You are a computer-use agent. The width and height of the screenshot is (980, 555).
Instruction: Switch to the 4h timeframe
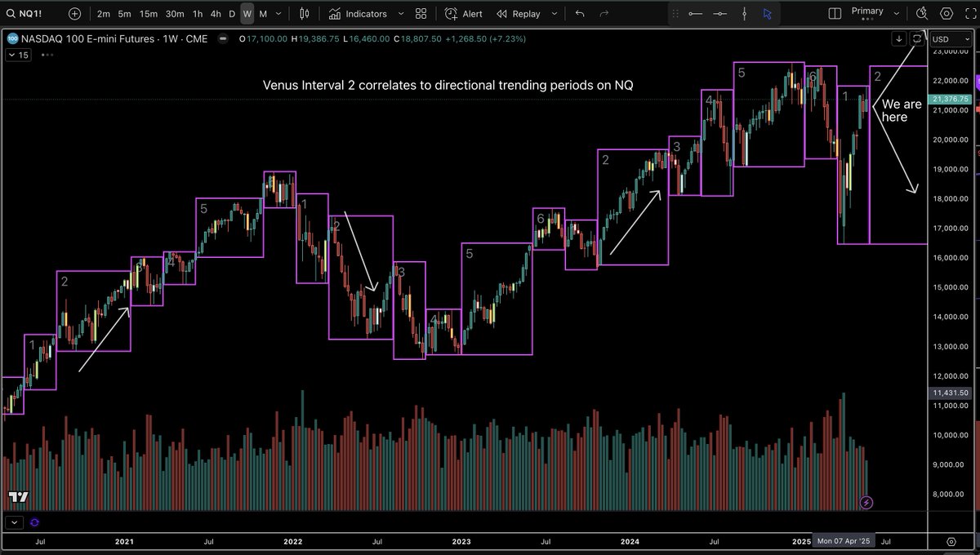pyautogui.click(x=216, y=14)
